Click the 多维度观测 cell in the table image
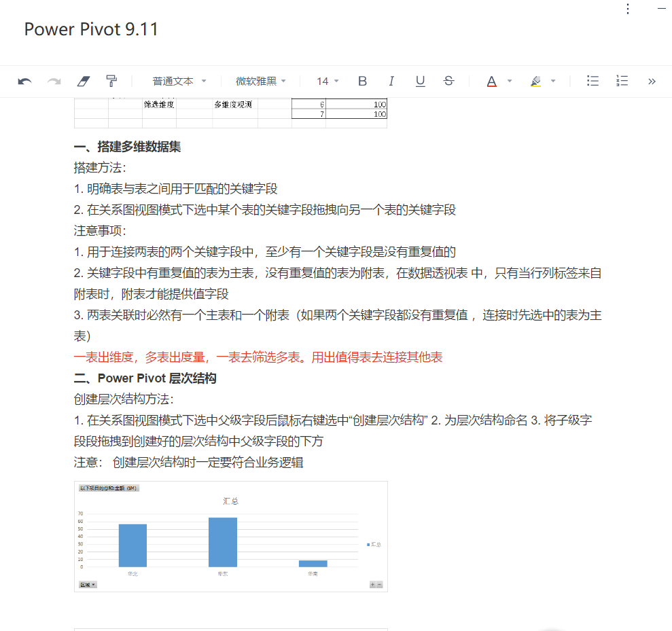The image size is (672, 631). click(x=233, y=105)
